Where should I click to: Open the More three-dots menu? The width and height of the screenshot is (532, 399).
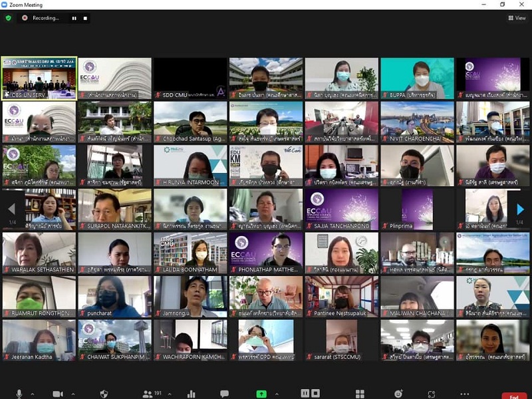[464, 394]
